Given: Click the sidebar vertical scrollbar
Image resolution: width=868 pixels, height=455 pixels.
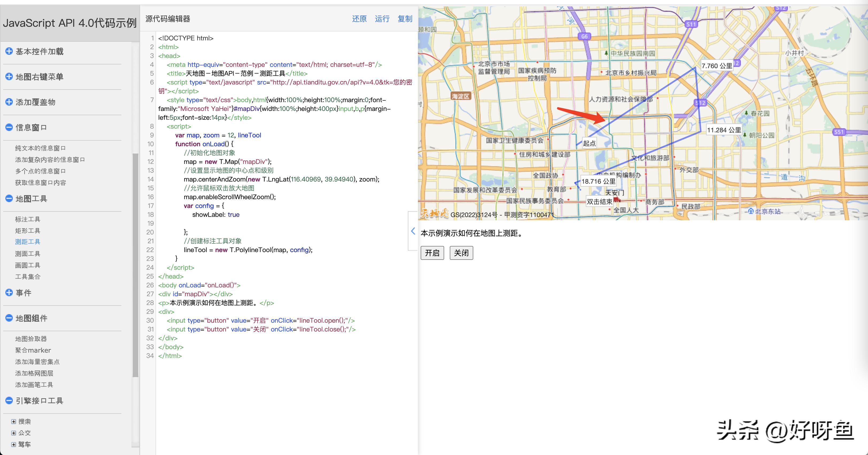Looking at the screenshot, I should pyautogui.click(x=135, y=265).
